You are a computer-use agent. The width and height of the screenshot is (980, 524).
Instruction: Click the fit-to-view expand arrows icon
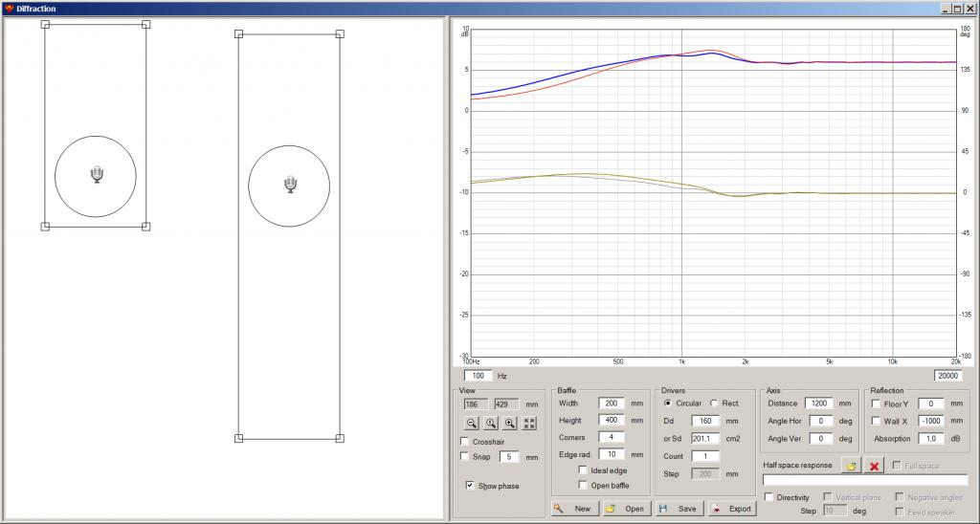click(x=529, y=424)
